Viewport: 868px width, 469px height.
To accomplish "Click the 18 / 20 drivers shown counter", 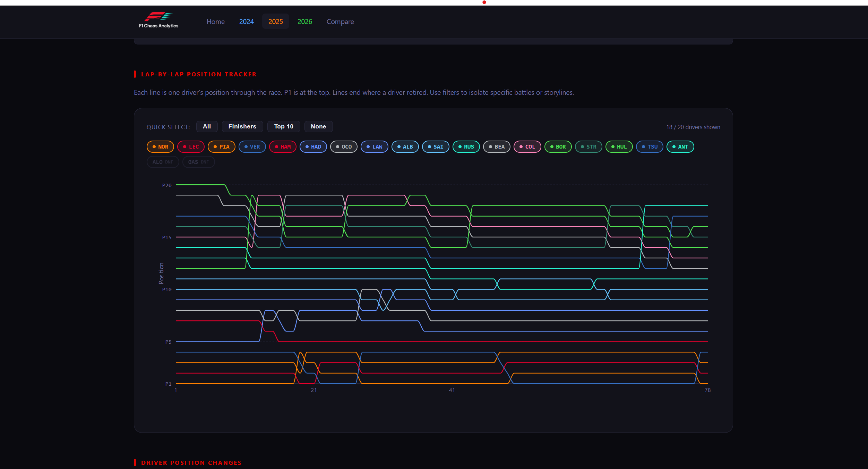I will (x=693, y=127).
